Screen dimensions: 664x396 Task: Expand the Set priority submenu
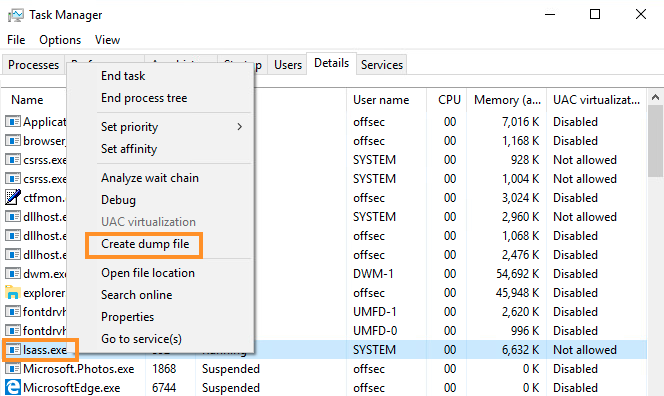click(172, 127)
